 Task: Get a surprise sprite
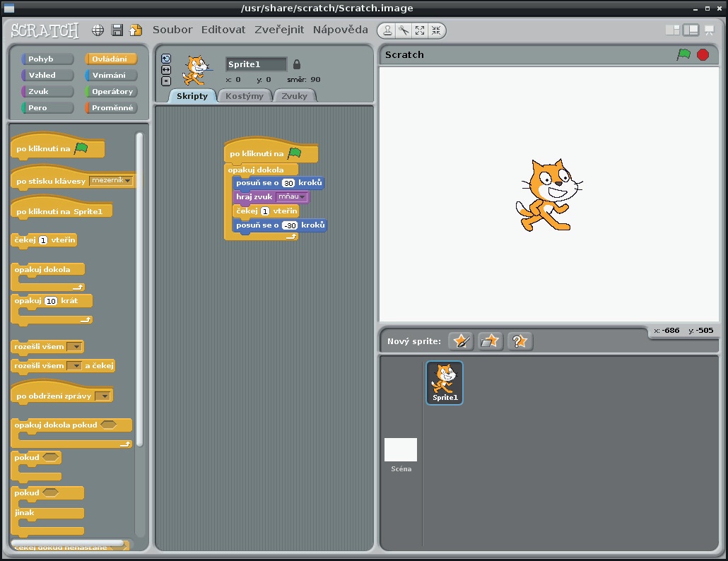click(x=519, y=341)
